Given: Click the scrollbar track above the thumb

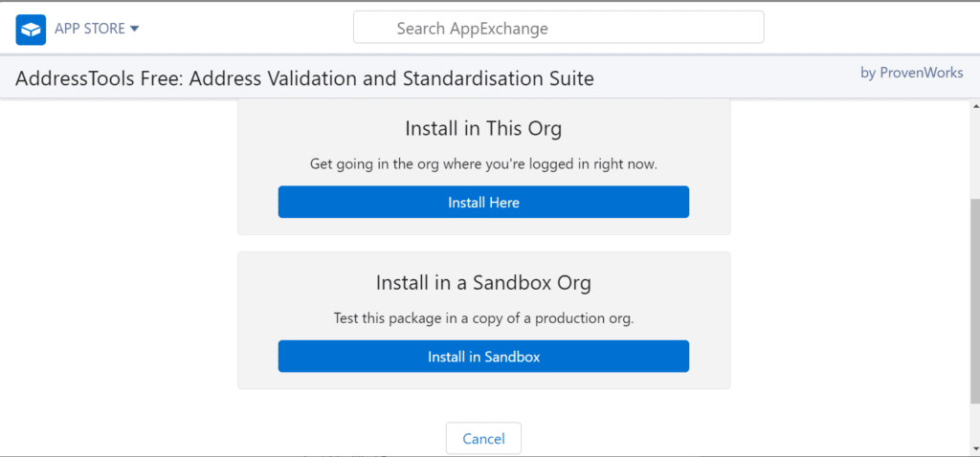Looking at the screenshot, I should [x=974, y=153].
